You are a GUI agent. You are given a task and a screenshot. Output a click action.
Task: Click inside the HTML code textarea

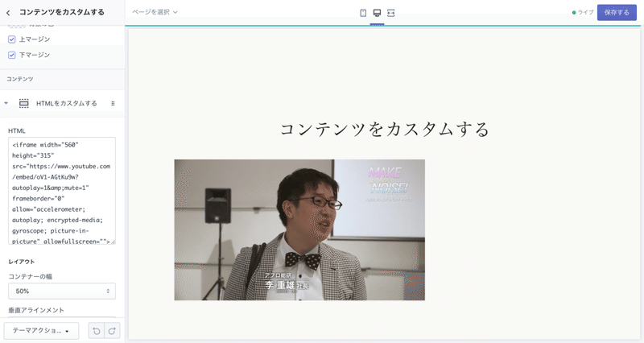pyautogui.click(x=62, y=191)
